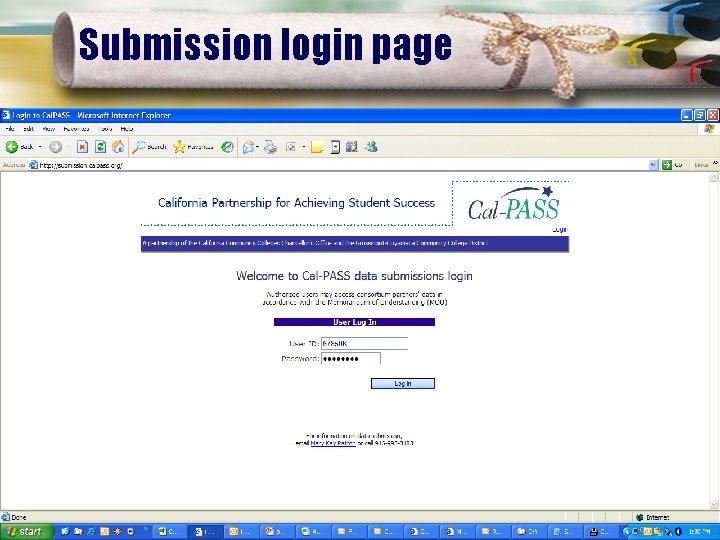Screen dimensions: 720x540
Task: Click the Messenger people icon
Action: (x=371, y=147)
